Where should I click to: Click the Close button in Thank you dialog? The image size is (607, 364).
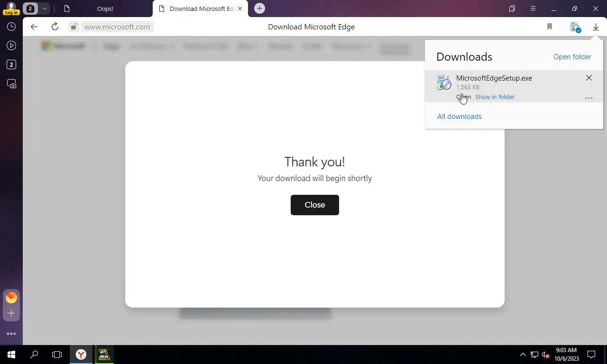point(315,205)
